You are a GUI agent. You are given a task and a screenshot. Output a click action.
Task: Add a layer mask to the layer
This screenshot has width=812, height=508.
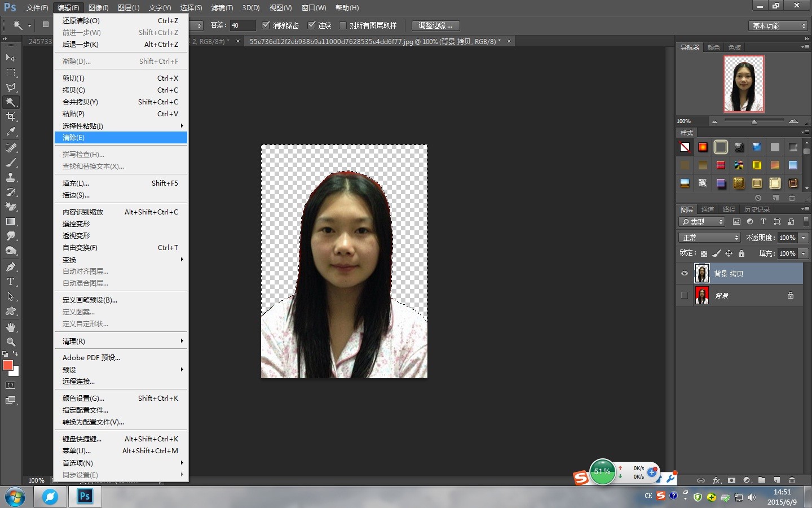coord(731,480)
